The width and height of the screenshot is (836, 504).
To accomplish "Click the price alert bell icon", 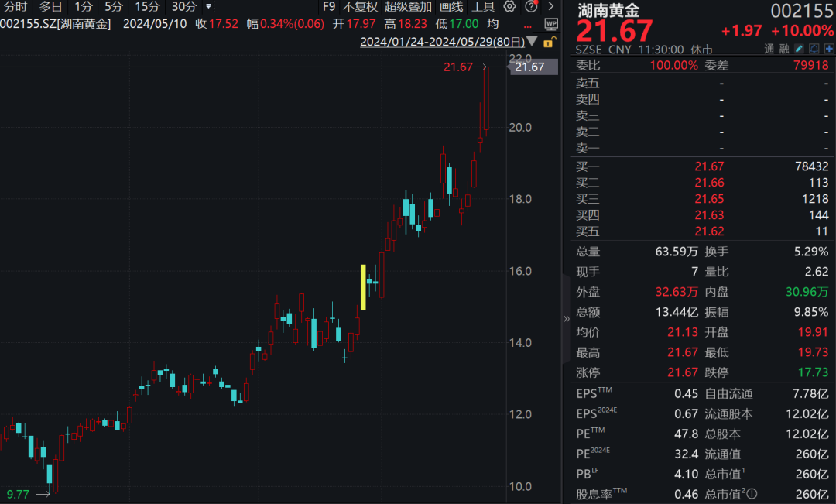I will point(814,49).
